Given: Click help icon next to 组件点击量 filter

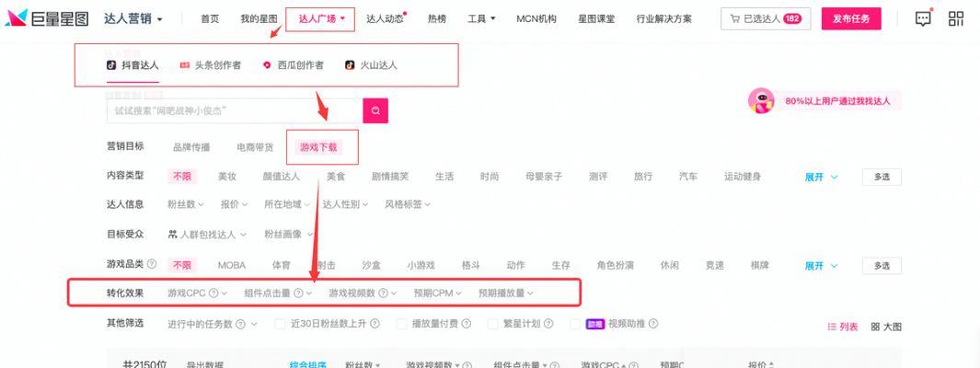Looking at the screenshot, I should pyautogui.click(x=299, y=293).
